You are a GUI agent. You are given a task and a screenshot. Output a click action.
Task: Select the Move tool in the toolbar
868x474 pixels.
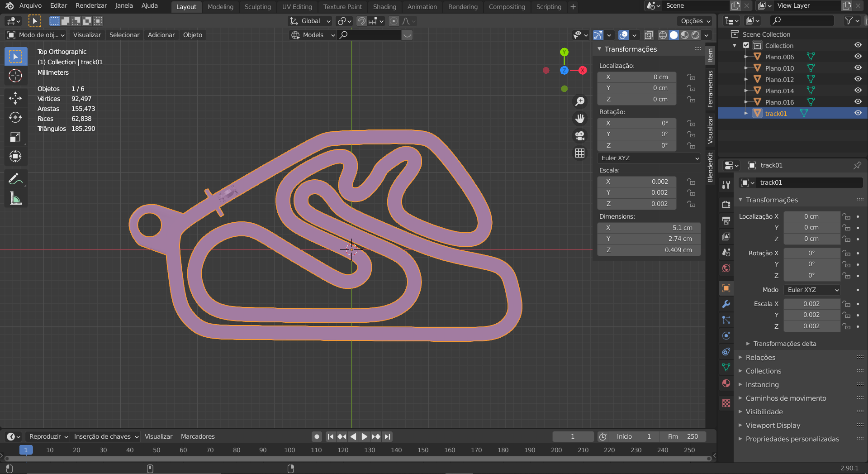point(15,98)
